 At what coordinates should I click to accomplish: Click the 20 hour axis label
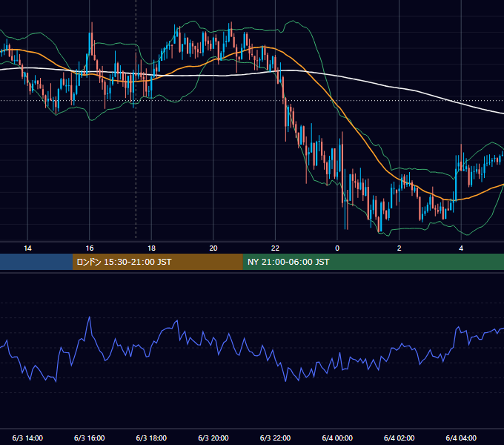tap(213, 248)
